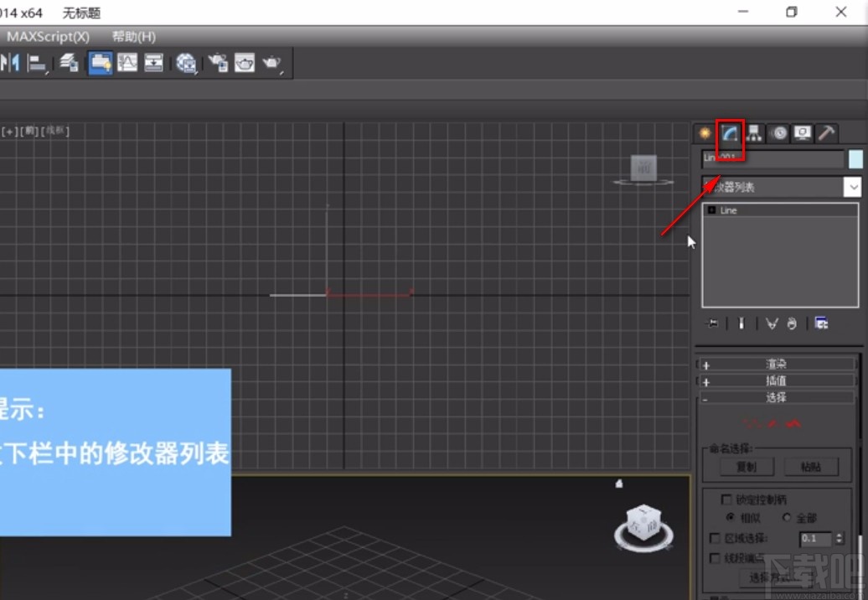Expand the 渲染 rollout
Viewport: 868px width, 600px height.
(x=777, y=363)
